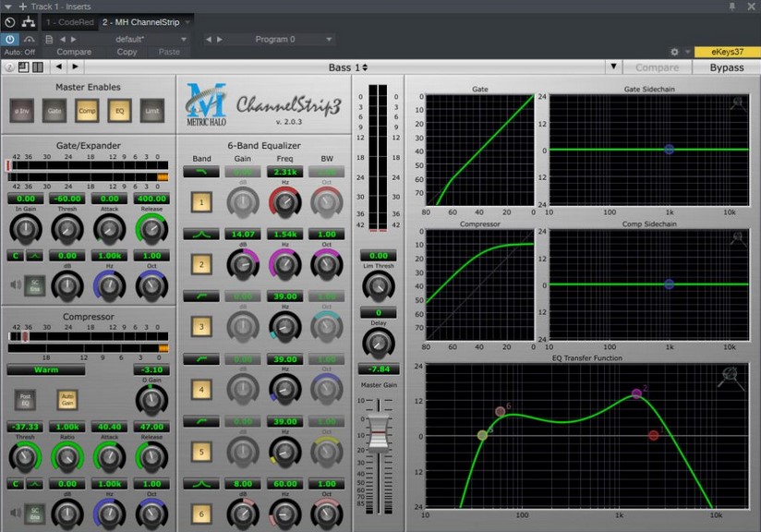Click the pin icon in title bar
761x532 pixels.
[731, 6]
